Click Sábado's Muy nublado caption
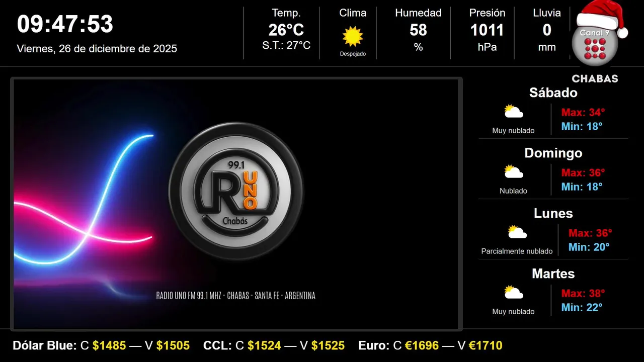The height and width of the screenshot is (362, 644). click(513, 131)
